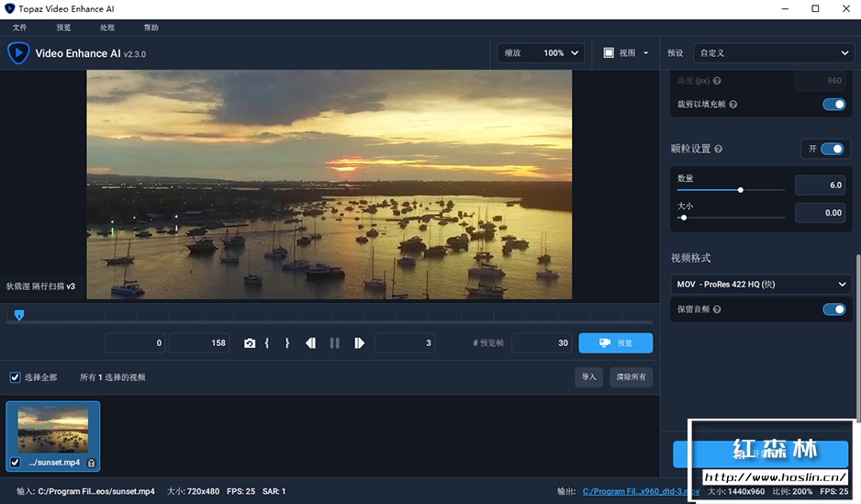The width and height of the screenshot is (861, 504).
Task: Set trim end with right brace icon
Action: [x=287, y=343]
